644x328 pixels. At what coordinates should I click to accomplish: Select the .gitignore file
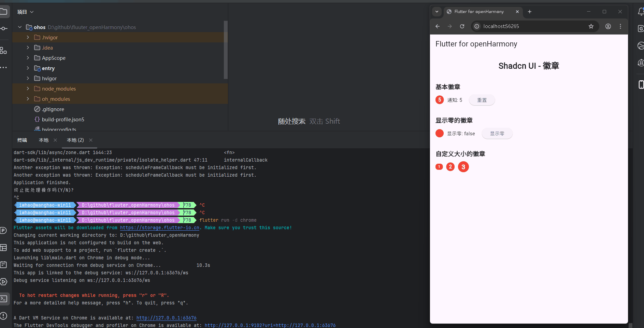pyautogui.click(x=53, y=109)
